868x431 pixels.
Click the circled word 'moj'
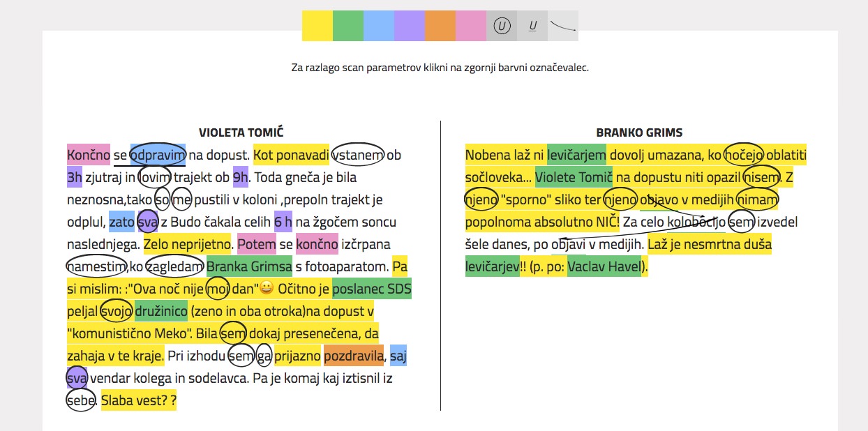[x=218, y=289]
